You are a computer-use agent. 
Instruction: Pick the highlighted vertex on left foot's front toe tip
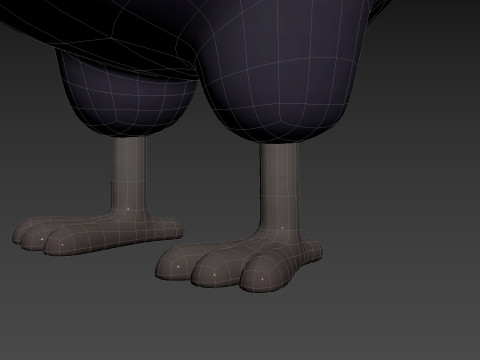[62, 245]
